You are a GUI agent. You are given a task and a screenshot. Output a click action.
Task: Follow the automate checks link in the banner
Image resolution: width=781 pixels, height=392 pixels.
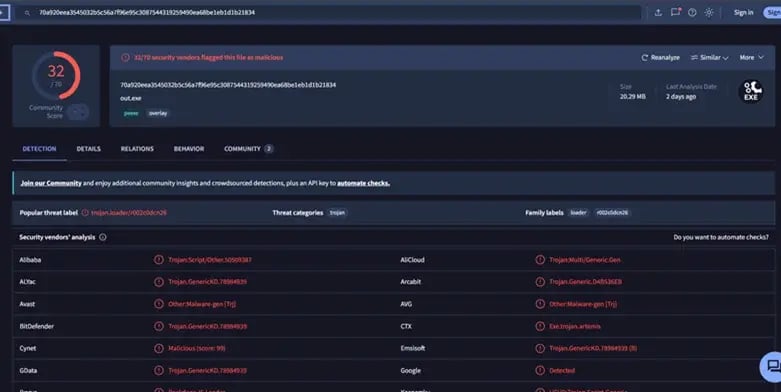(363, 183)
